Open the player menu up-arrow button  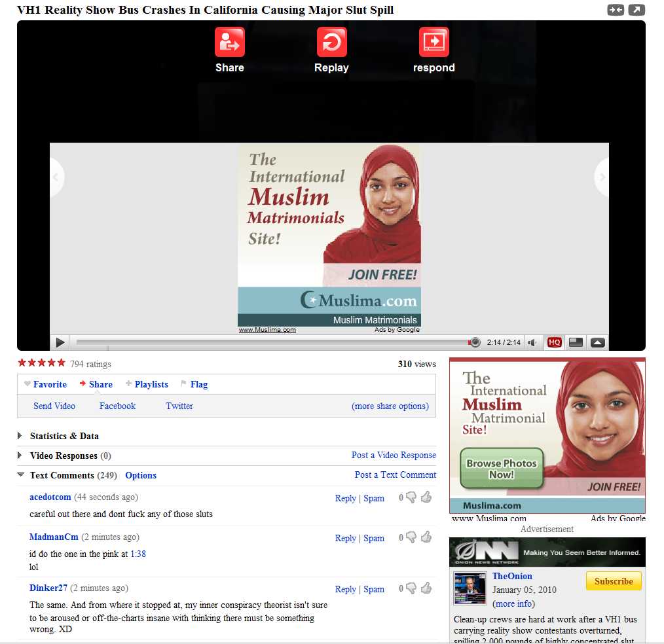[597, 342]
